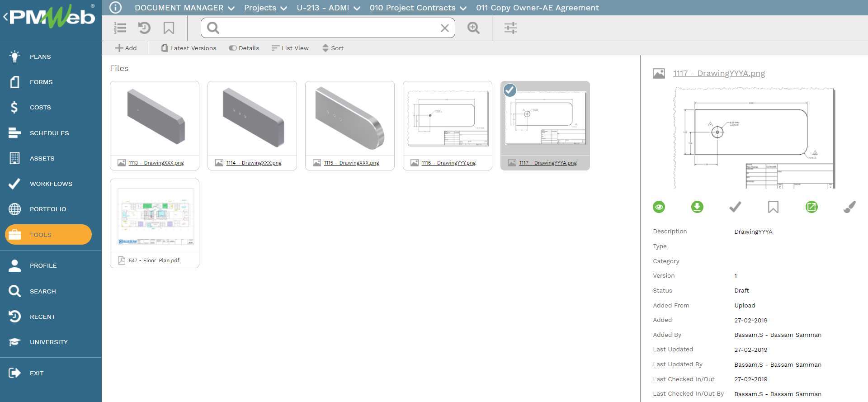Image resolution: width=868 pixels, height=402 pixels.
Task: Select the 1113 - DrawingXXX.png thumbnail
Action: pyautogui.click(x=155, y=118)
